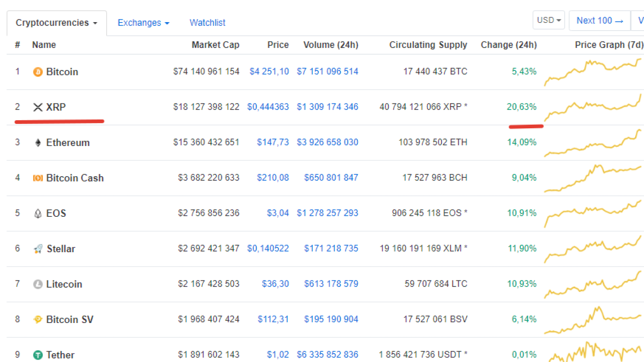The height and width of the screenshot is (362, 644).
Task: Open the USD currency selector
Action: tap(549, 20)
